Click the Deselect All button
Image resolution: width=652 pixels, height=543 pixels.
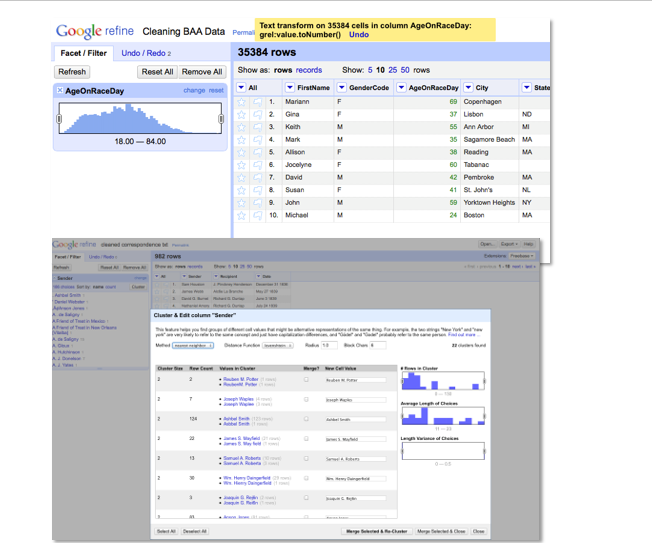(x=195, y=531)
